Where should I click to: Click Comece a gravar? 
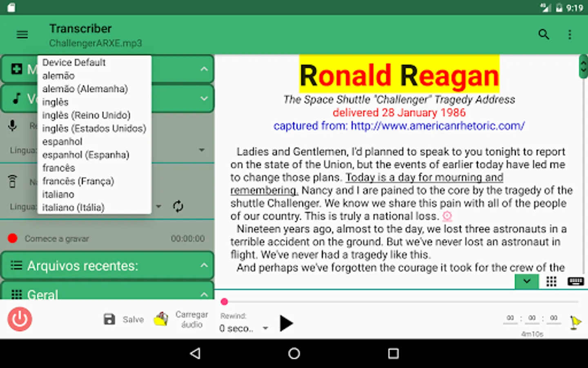click(57, 238)
